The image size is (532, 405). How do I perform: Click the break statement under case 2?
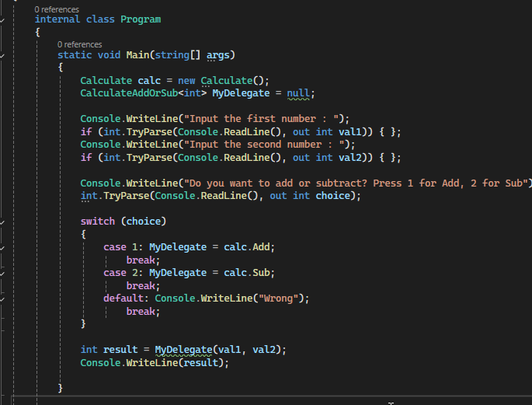coord(141,286)
